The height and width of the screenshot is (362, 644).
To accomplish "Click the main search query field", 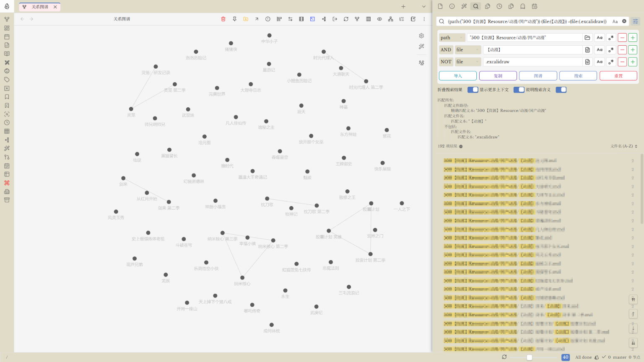I will (527, 21).
